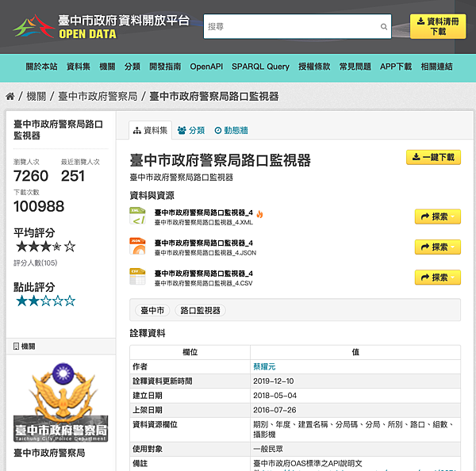
Task: Open 授權條款 in the navigation bar
Action: coord(314,67)
